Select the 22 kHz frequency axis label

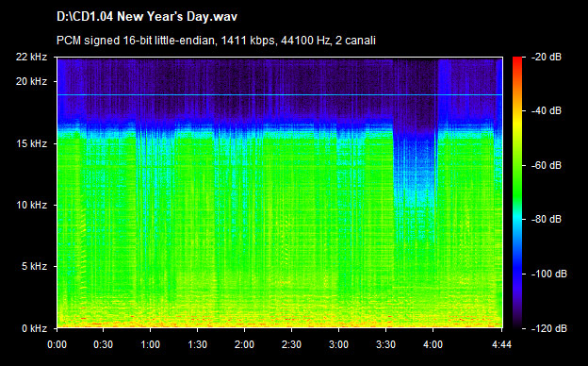tap(31, 57)
